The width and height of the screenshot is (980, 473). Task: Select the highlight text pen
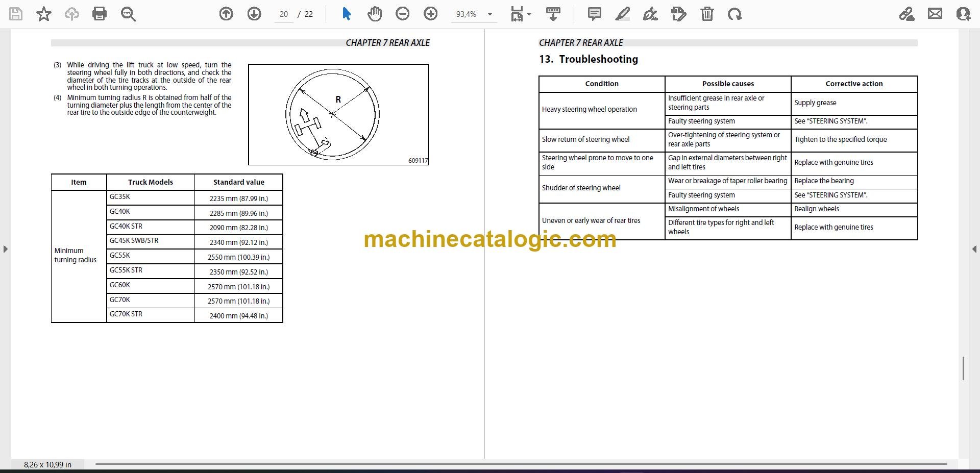623,14
